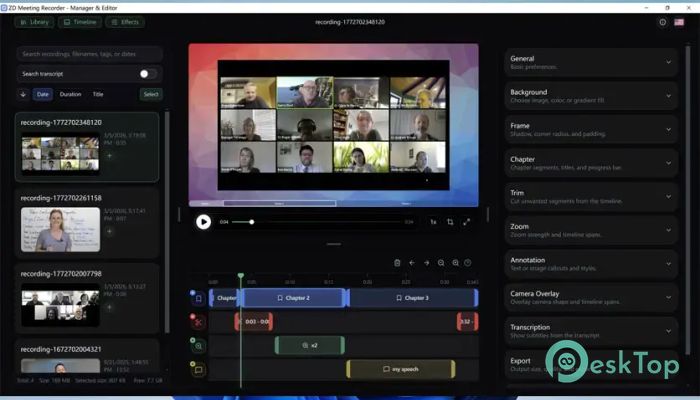This screenshot has width=700, height=400.
Task: Click the annotation track speech bubble icon
Action: pos(198,369)
